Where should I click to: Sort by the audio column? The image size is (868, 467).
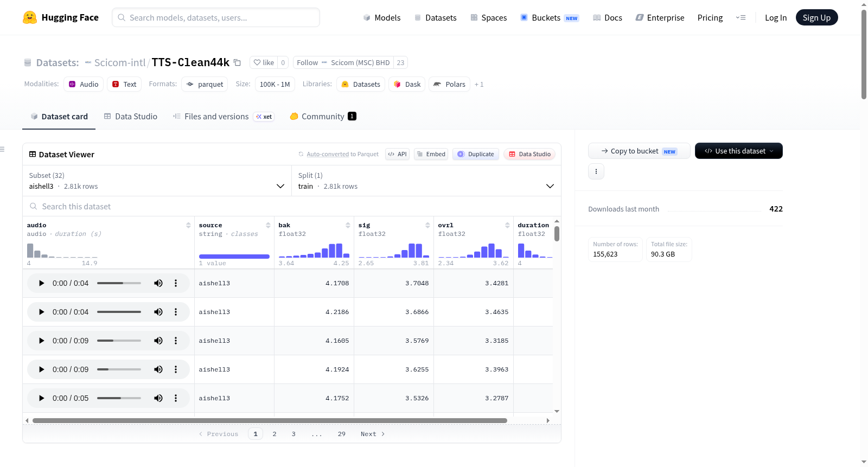(x=188, y=225)
